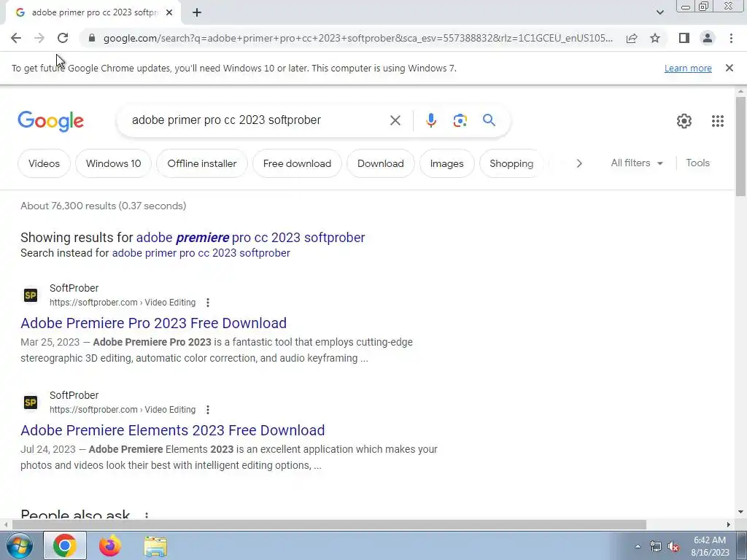Click the forward navigation arrow

click(x=39, y=38)
